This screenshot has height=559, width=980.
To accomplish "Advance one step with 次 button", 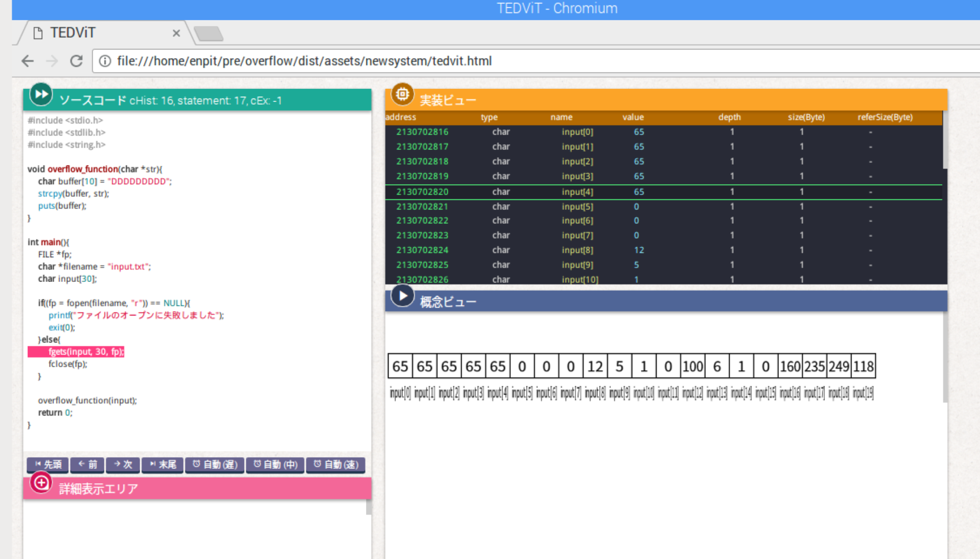I will (x=123, y=465).
